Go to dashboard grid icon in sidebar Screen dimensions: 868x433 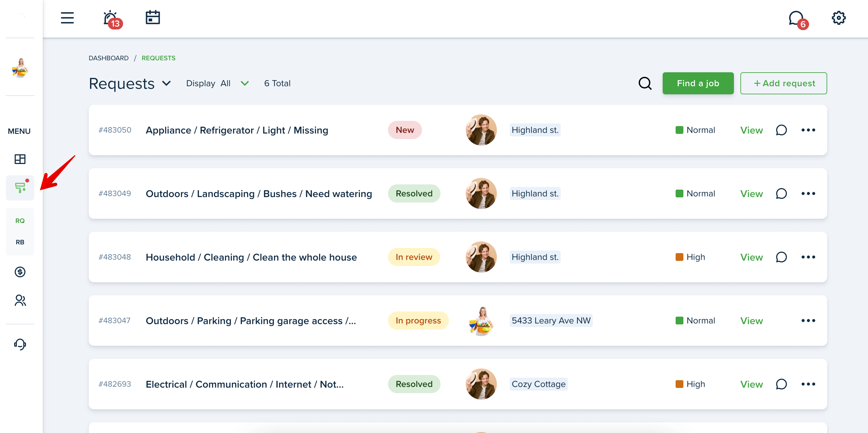[20, 159]
